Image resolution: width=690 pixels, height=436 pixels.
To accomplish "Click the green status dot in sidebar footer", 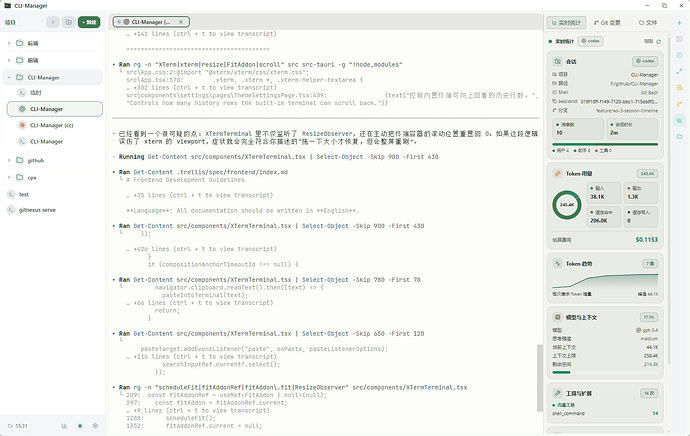I will (x=80, y=426).
